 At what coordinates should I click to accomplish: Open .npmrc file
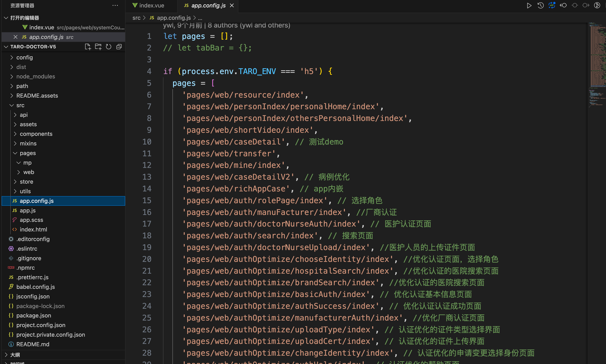63,268
